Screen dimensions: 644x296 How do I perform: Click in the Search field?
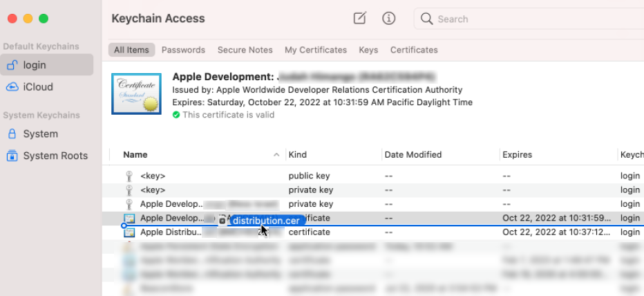tap(532, 19)
